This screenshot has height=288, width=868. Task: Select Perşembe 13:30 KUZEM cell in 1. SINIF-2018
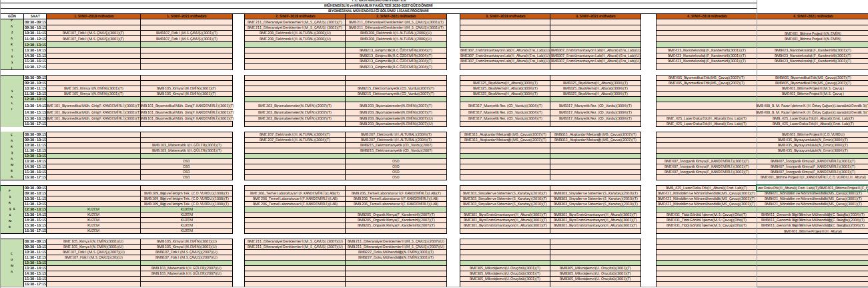(x=93, y=214)
